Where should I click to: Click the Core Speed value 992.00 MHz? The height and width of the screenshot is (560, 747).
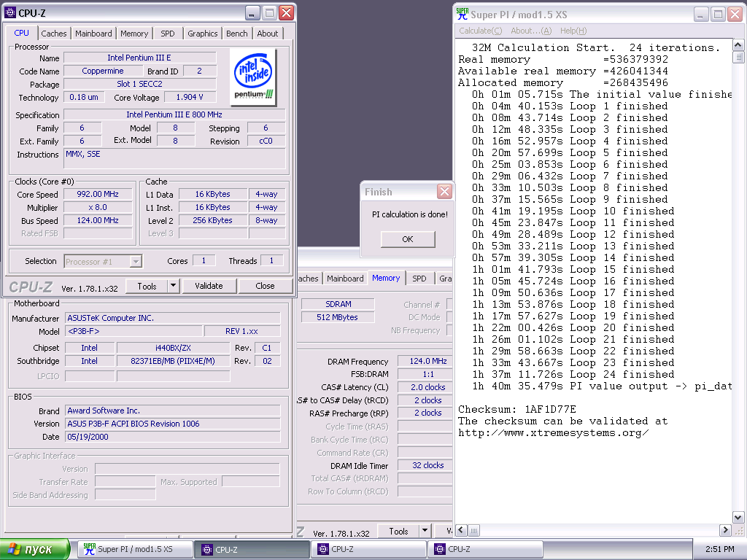click(98, 194)
